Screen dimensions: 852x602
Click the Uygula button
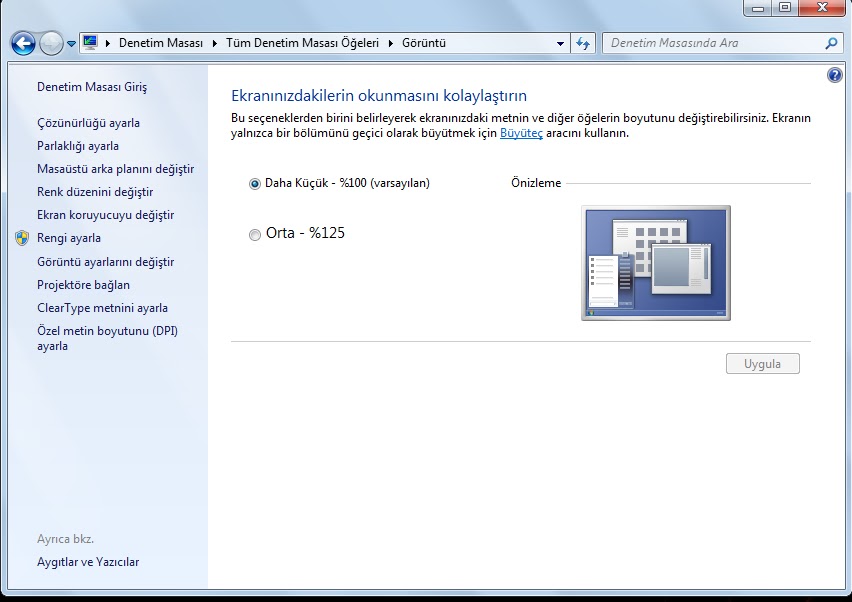[762, 364]
